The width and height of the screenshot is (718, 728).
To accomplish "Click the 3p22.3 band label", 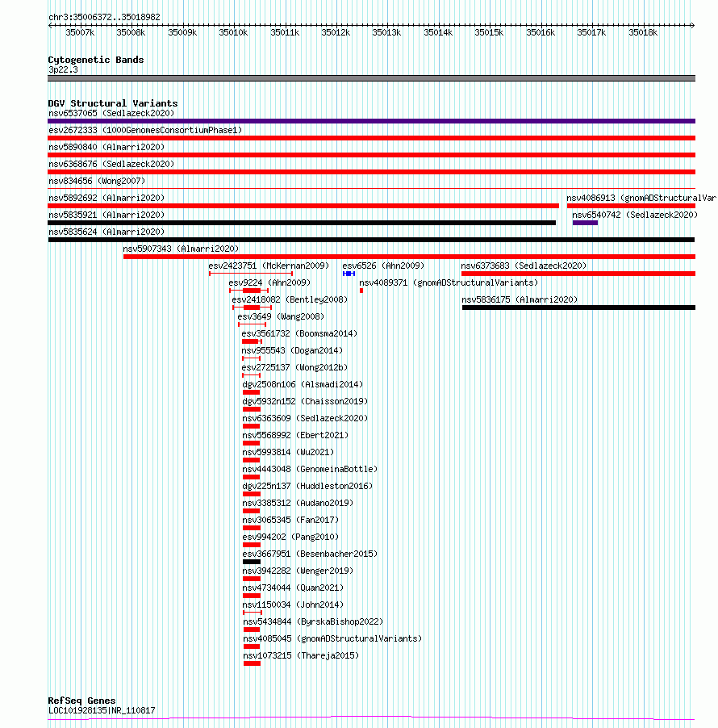I will tap(63, 69).
